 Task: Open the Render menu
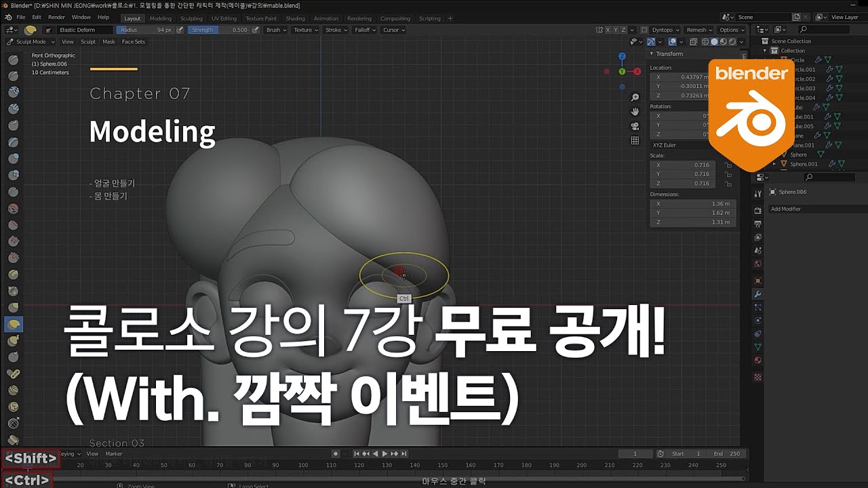click(56, 18)
